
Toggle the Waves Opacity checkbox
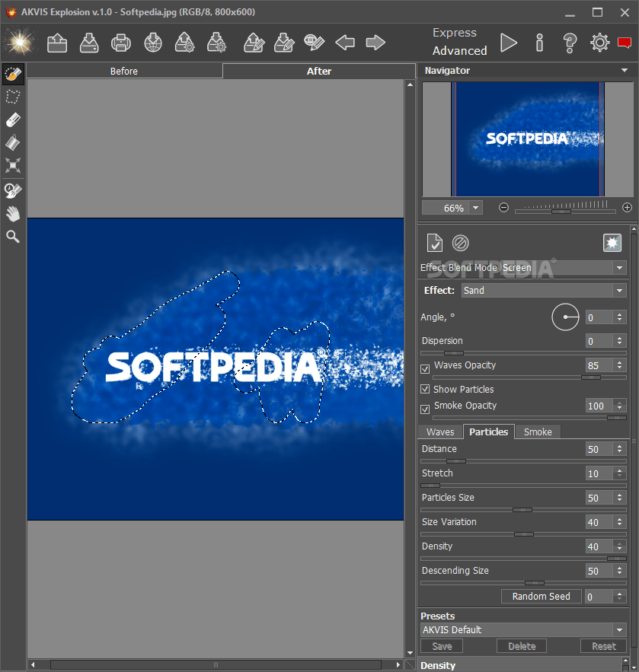click(425, 368)
